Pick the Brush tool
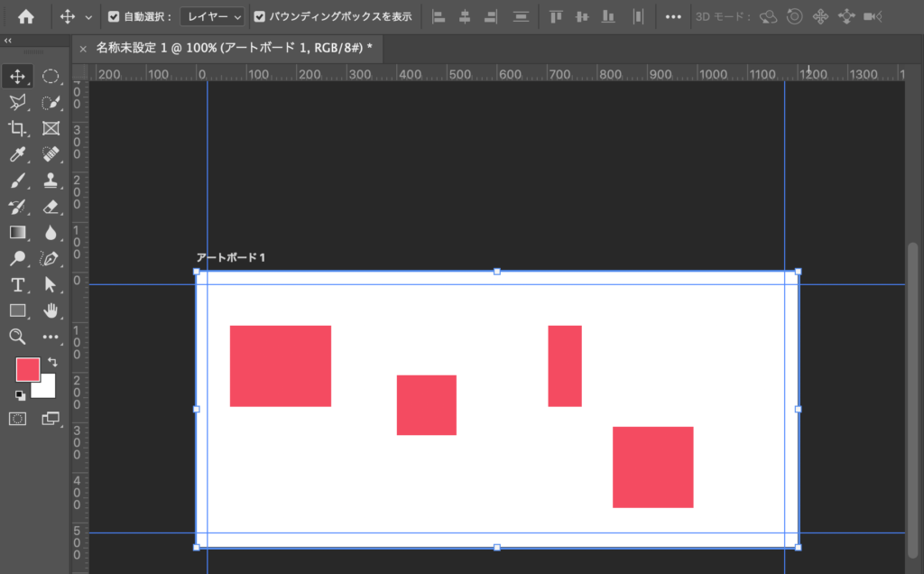 tap(17, 181)
